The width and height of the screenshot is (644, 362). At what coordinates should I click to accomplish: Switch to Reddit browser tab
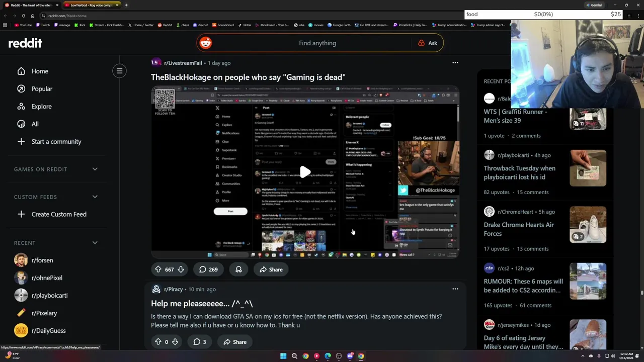tap(31, 5)
